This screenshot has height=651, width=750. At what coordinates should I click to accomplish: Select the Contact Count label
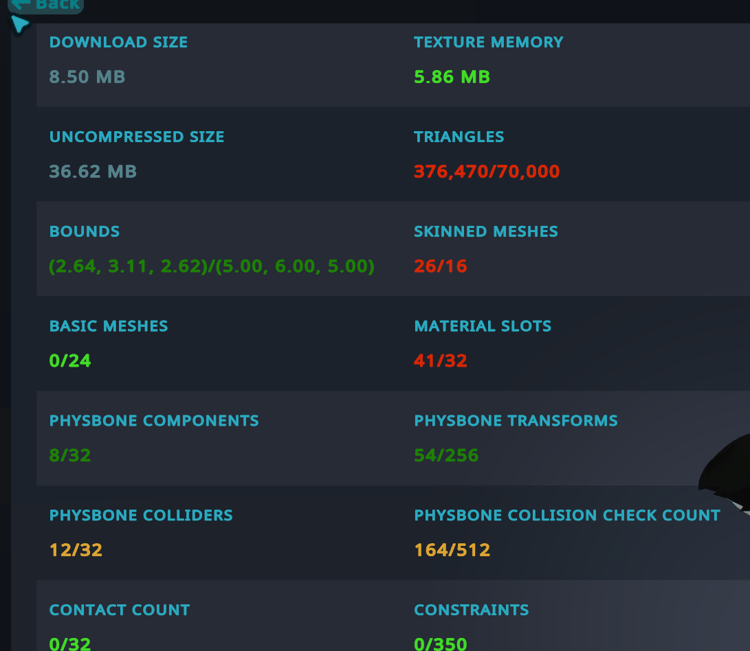pyautogui.click(x=120, y=610)
